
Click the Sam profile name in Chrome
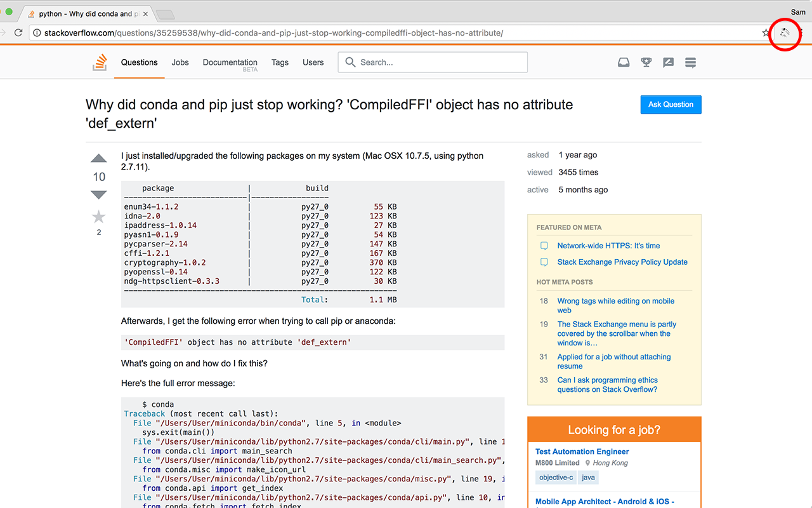pos(798,12)
